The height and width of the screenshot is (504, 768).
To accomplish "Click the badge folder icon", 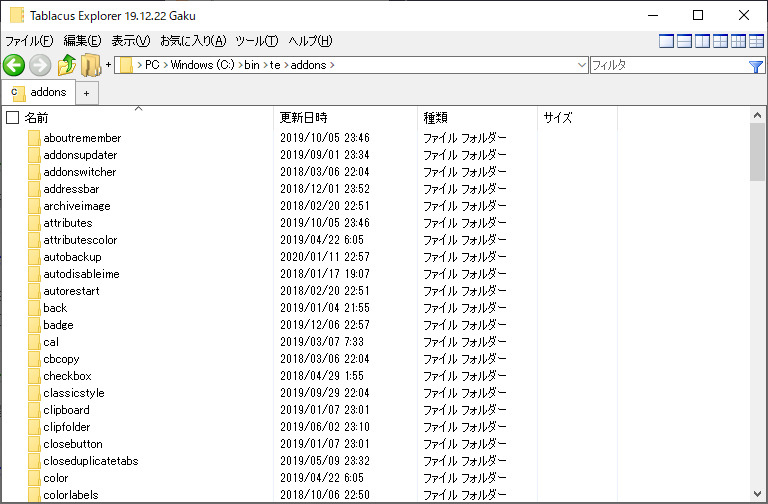I will 34,325.
